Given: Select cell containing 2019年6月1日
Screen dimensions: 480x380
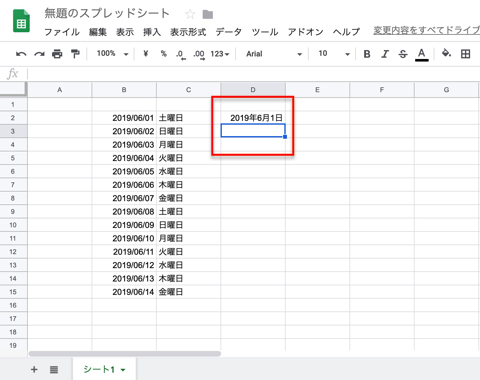Looking at the screenshot, I should (x=253, y=118).
